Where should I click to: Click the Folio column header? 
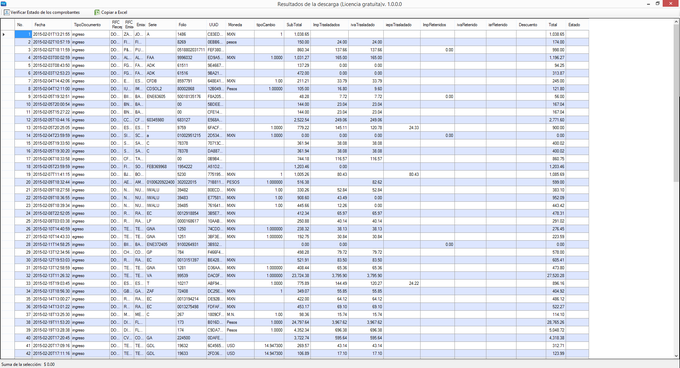[191, 25]
